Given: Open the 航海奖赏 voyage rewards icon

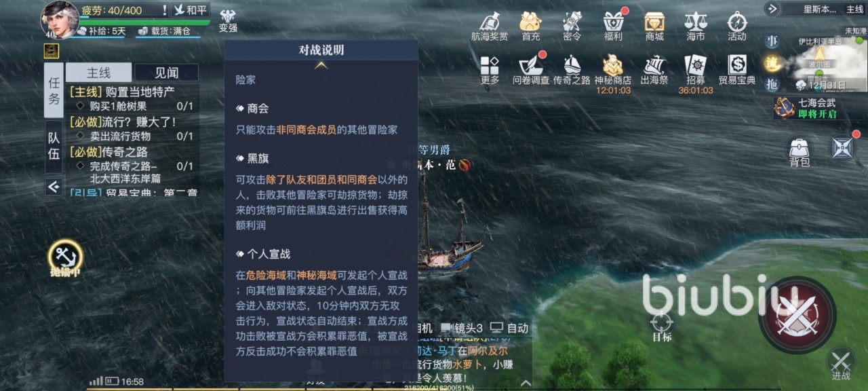Looking at the screenshot, I should pos(490,26).
